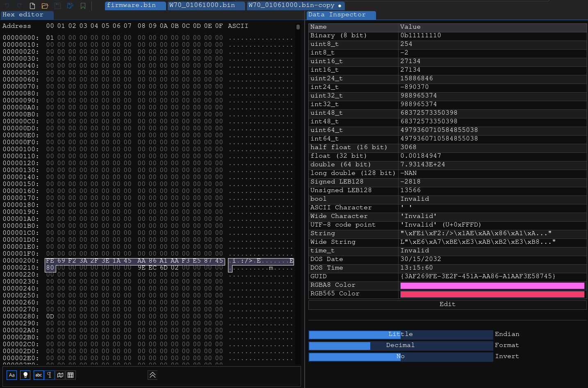The width and height of the screenshot is (588, 388).
Task: Toggle the grayed-out zeros highlighting
Action: (25, 375)
